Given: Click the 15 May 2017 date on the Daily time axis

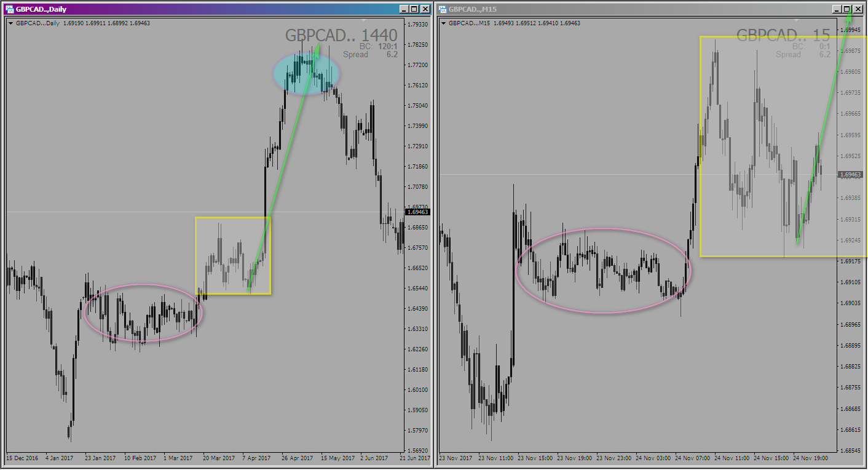Looking at the screenshot, I should (x=337, y=458).
